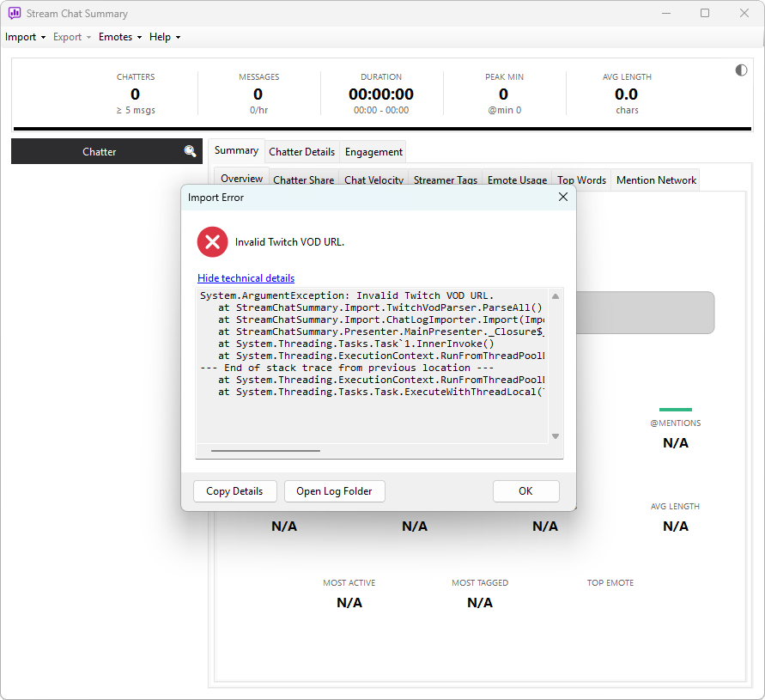Switch to the Chatter Details tab
765x700 pixels.
click(301, 152)
